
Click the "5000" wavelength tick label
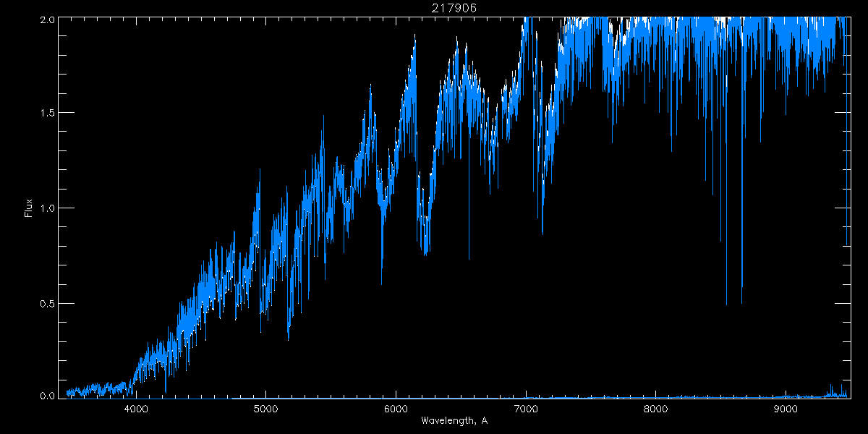(x=266, y=408)
